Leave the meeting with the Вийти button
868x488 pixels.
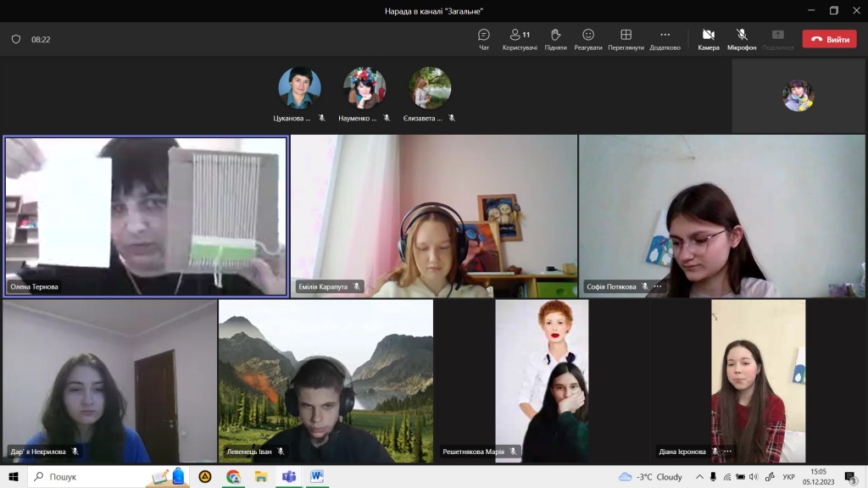[829, 39]
